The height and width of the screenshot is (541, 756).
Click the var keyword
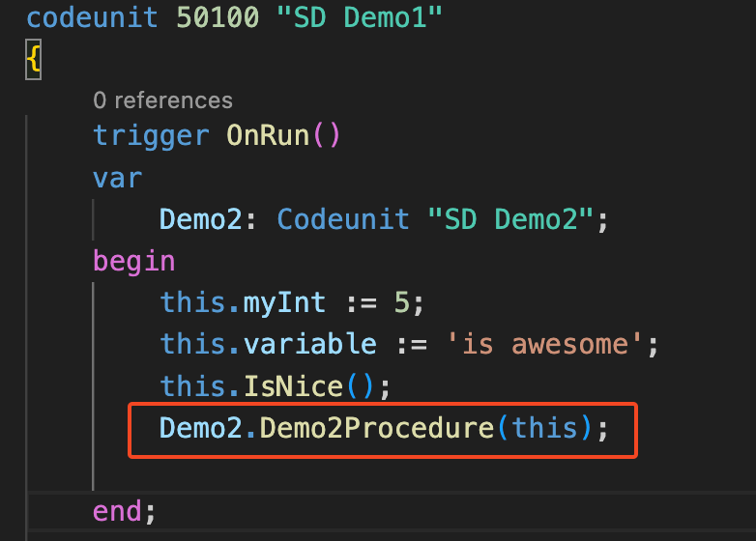pos(117,178)
